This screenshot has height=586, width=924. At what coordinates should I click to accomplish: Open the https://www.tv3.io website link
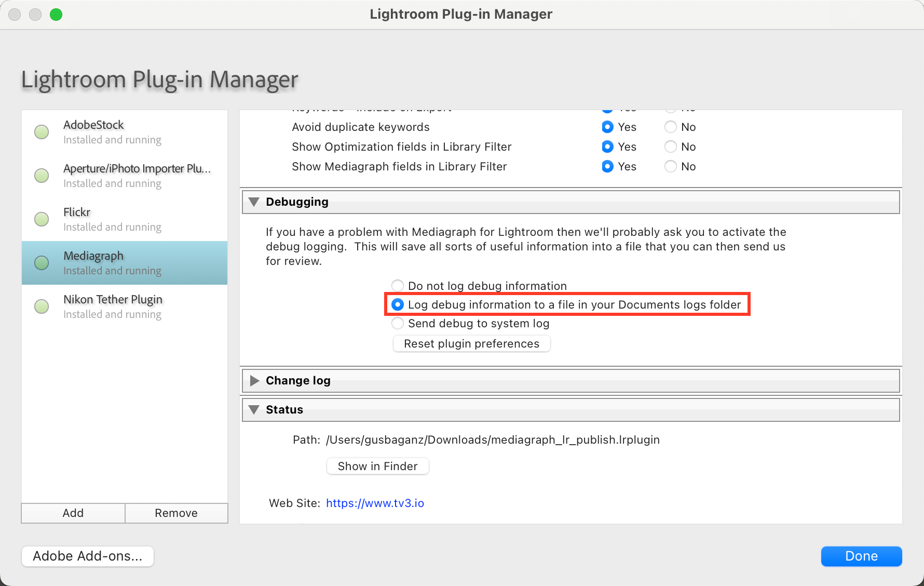pos(375,503)
